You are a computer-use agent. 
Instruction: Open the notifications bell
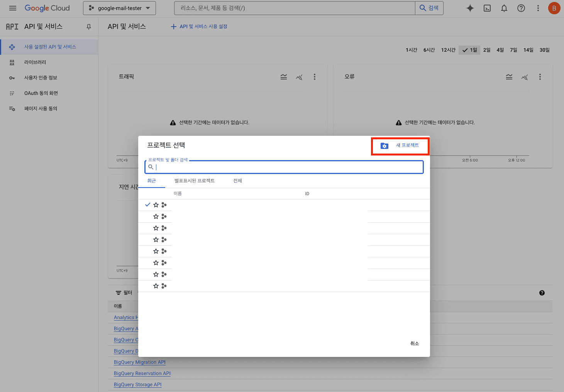pyautogui.click(x=504, y=8)
